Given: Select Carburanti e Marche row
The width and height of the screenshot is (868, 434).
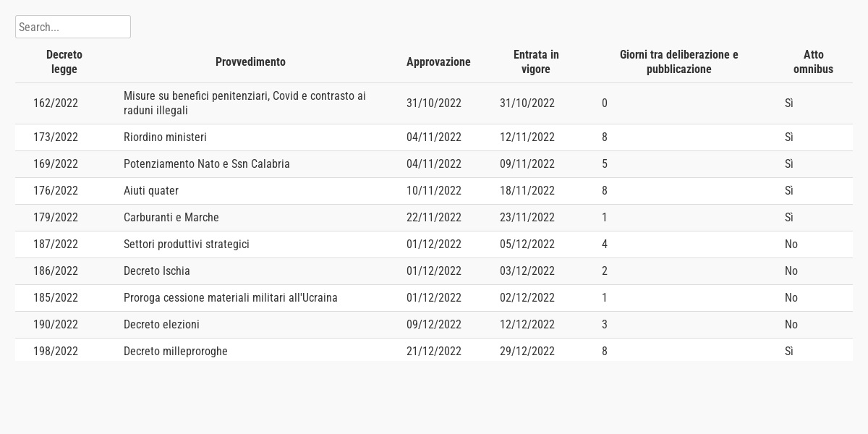Looking at the screenshot, I should (x=171, y=218).
